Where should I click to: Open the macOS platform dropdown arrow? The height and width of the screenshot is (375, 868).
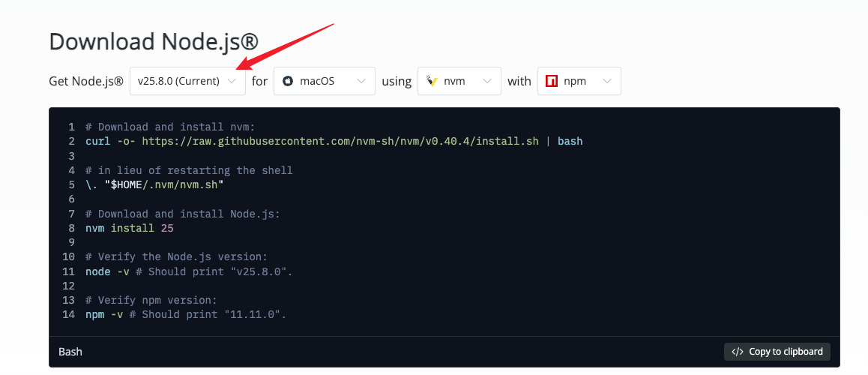pyautogui.click(x=361, y=81)
